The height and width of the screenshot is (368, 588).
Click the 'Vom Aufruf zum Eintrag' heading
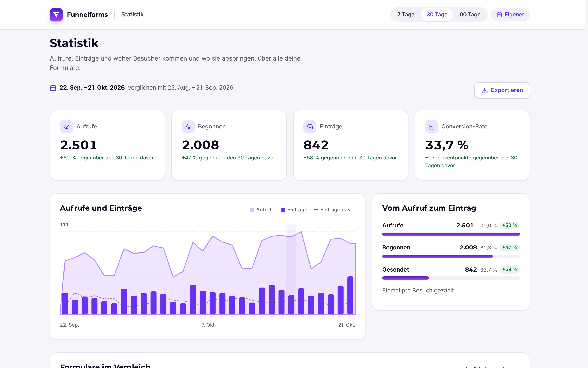point(429,208)
